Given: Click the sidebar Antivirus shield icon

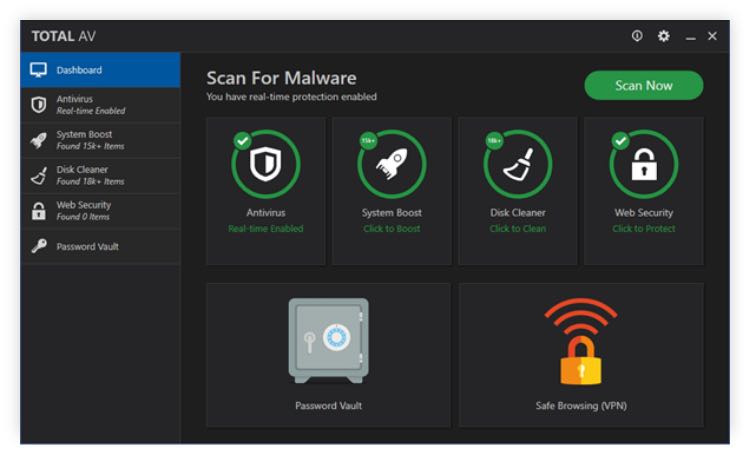Looking at the screenshot, I should pos(39,105).
